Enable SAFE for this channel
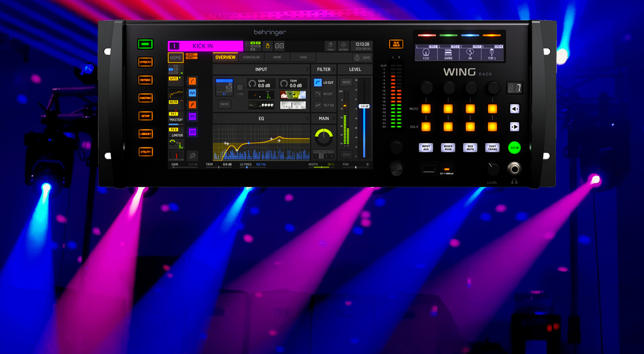 362,58
